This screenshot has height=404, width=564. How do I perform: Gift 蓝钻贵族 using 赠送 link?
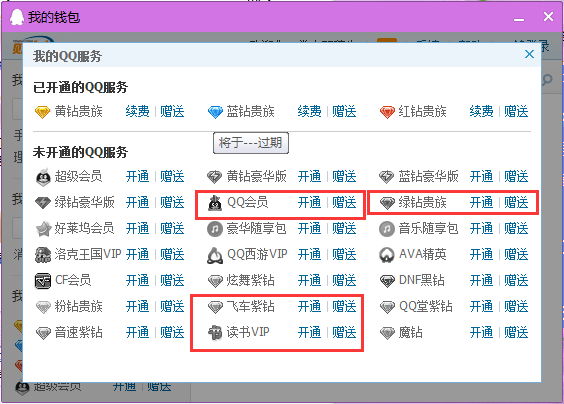click(x=344, y=112)
